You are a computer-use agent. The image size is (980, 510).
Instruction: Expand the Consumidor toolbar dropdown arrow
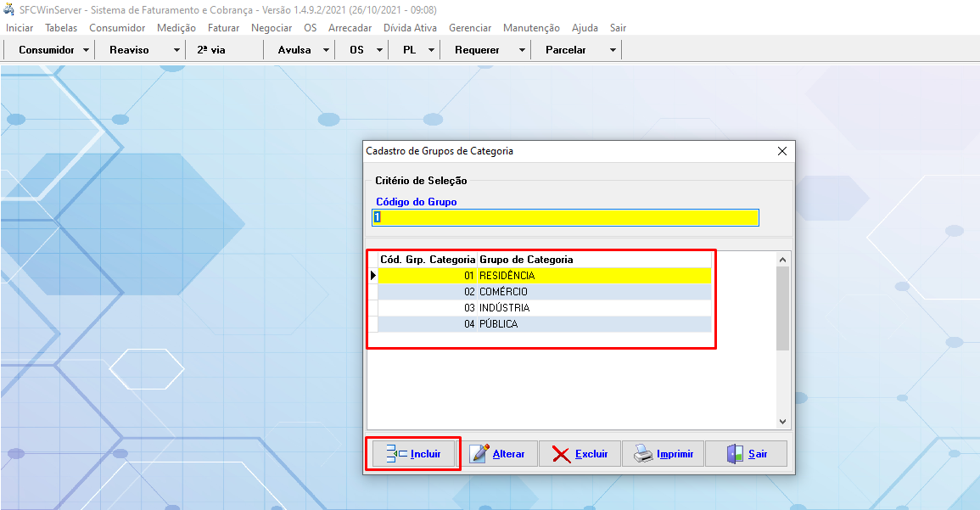tap(87, 50)
